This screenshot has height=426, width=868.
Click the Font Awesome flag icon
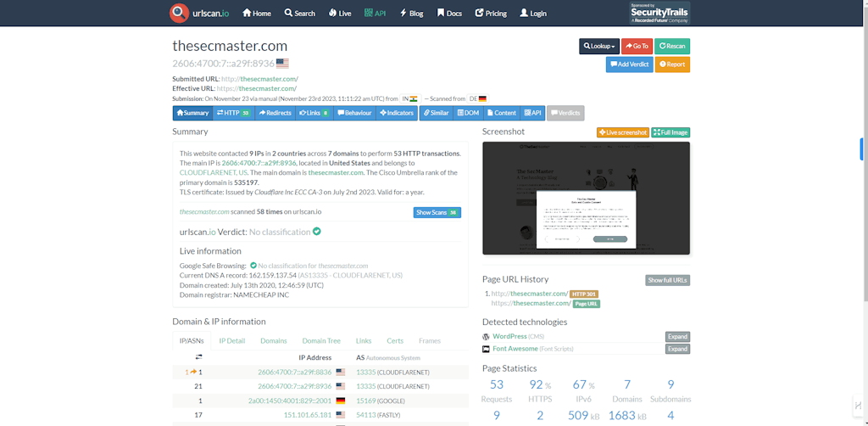coord(486,349)
